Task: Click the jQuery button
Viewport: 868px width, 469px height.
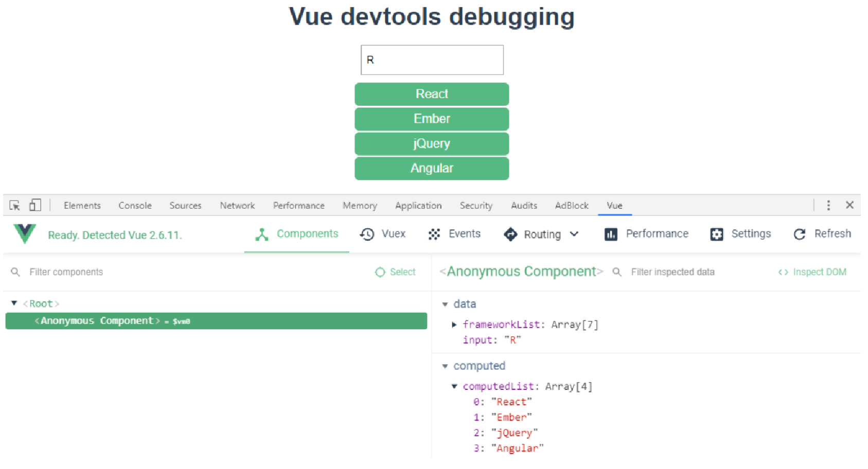Action: click(432, 143)
